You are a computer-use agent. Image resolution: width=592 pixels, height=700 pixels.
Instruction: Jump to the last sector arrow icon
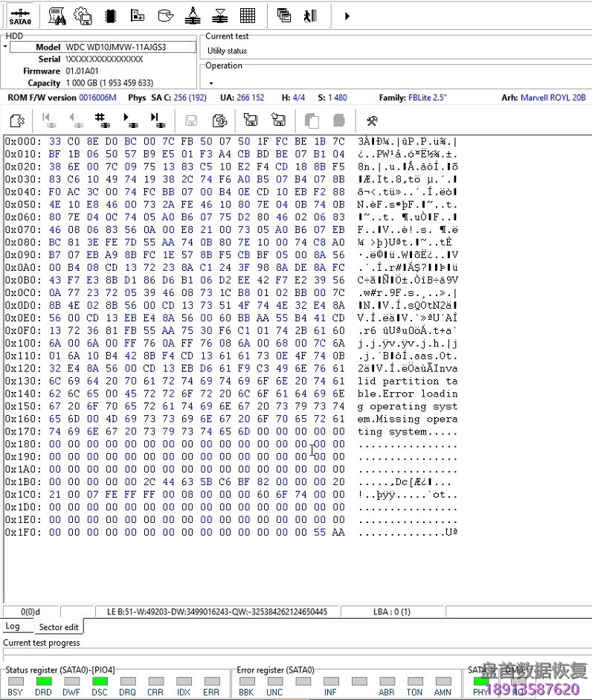[157, 121]
